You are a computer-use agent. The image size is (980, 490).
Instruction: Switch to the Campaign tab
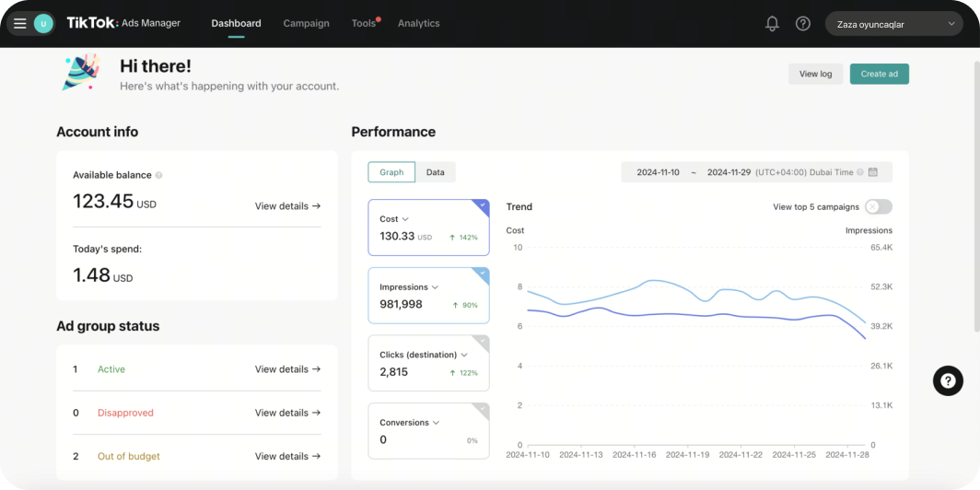pyautogui.click(x=306, y=24)
